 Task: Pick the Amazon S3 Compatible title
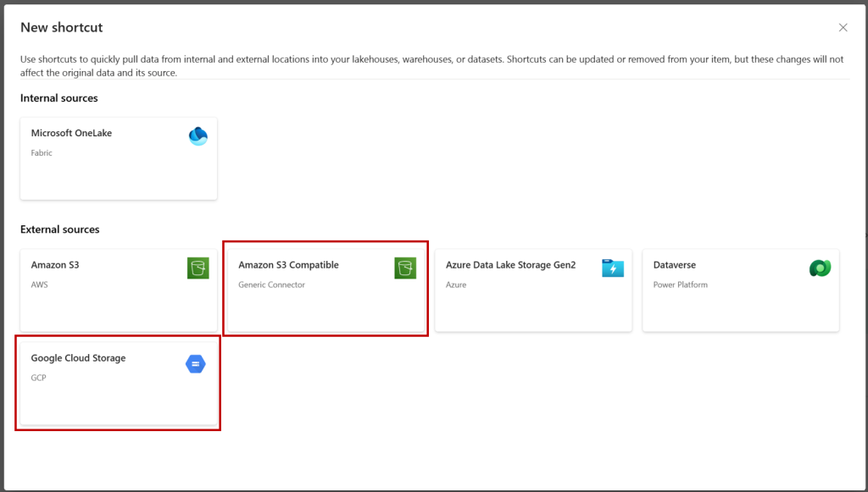[x=288, y=265]
